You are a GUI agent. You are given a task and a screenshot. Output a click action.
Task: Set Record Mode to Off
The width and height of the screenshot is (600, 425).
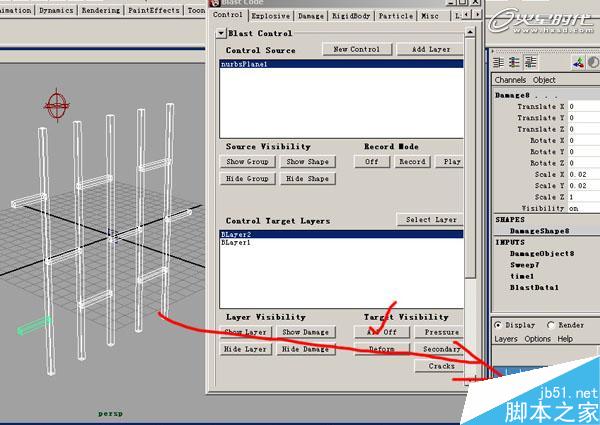[372, 162]
